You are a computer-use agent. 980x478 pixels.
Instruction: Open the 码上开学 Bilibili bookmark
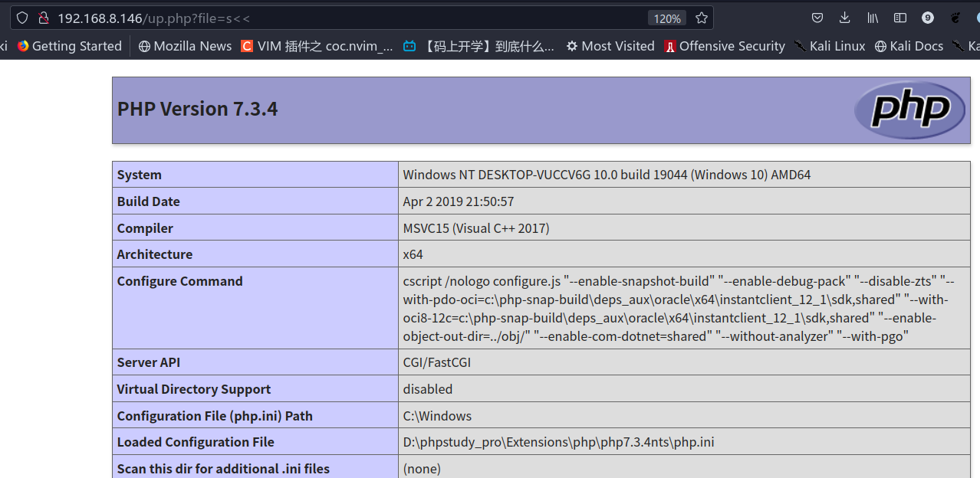(479, 46)
